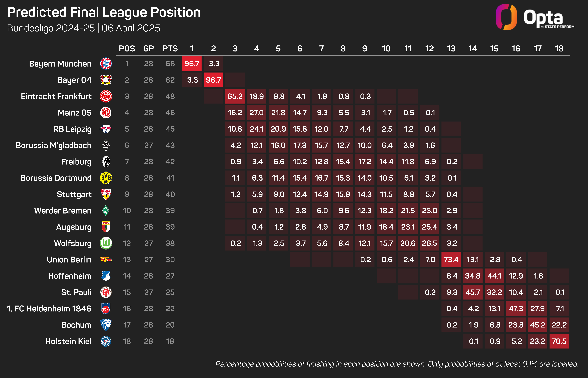Click Union Berlin's 73.4 cell
Viewport: 588px width, 378px height.
tap(451, 259)
